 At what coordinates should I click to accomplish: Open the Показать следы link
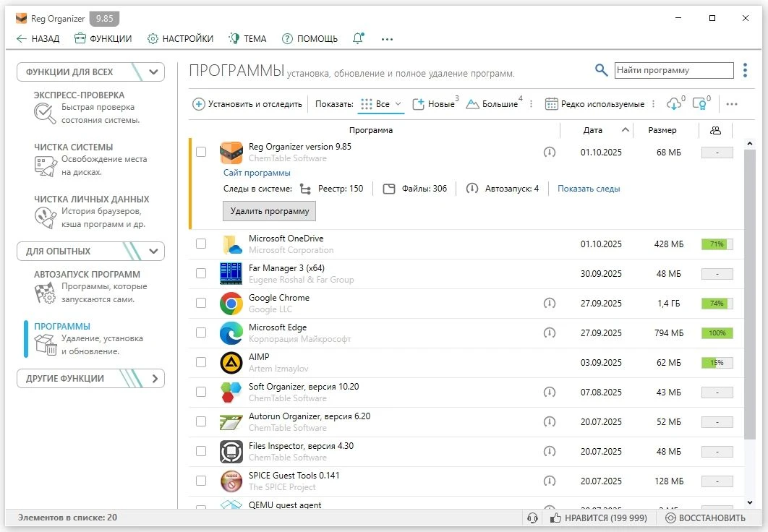coord(588,189)
